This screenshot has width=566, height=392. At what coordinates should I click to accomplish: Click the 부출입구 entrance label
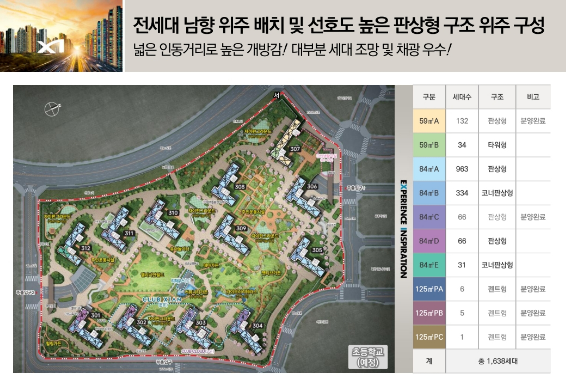(x=164, y=362)
